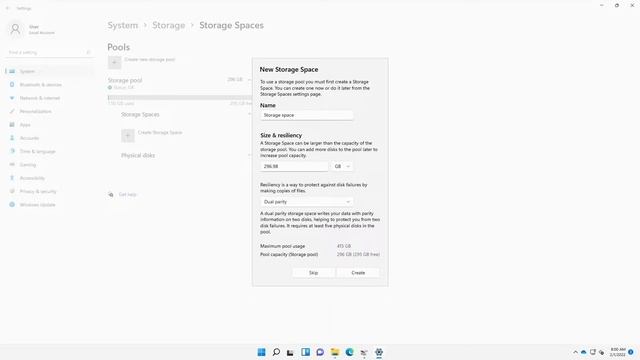Screen dimensions: 640x360
Task: Click the size value input field
Action: point(294,167)
